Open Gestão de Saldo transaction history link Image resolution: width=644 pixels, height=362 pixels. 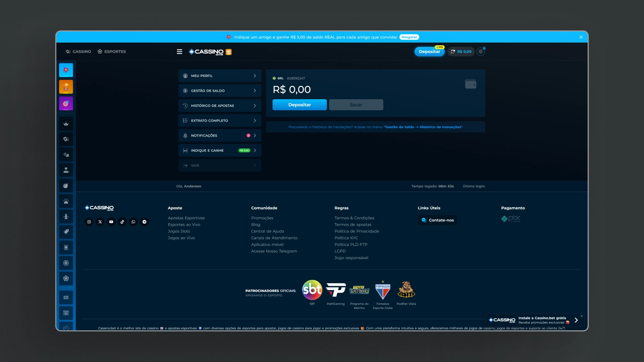point(423,127)
